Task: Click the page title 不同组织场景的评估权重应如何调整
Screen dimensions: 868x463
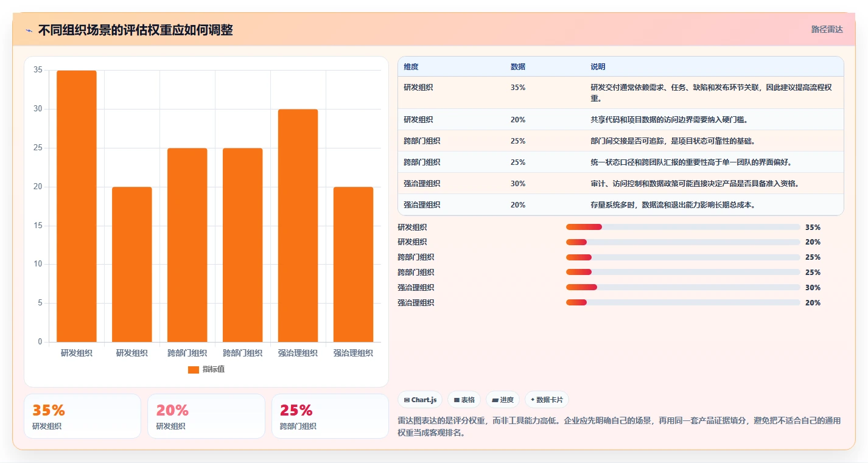Action: click(135, 30)
